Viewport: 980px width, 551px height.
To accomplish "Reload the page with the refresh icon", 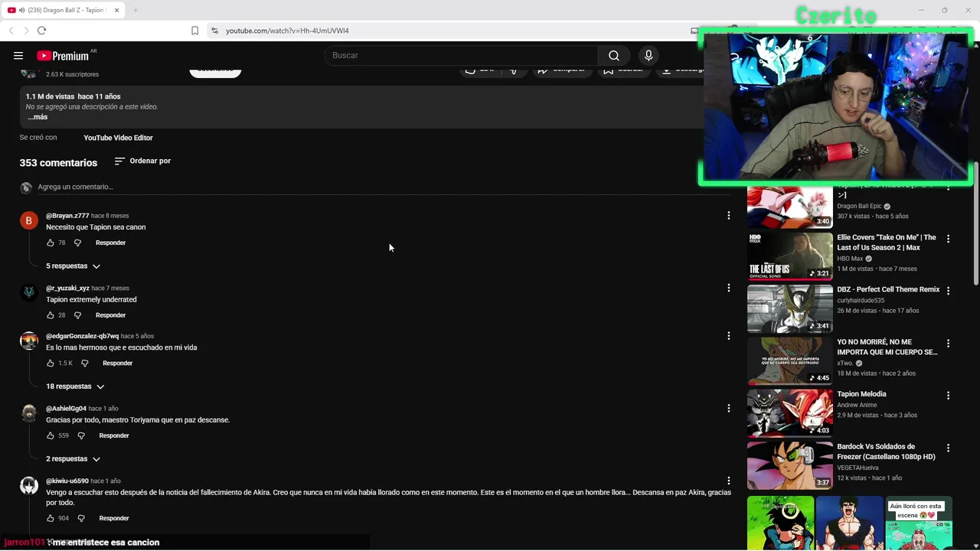I will tap(41, 31).
